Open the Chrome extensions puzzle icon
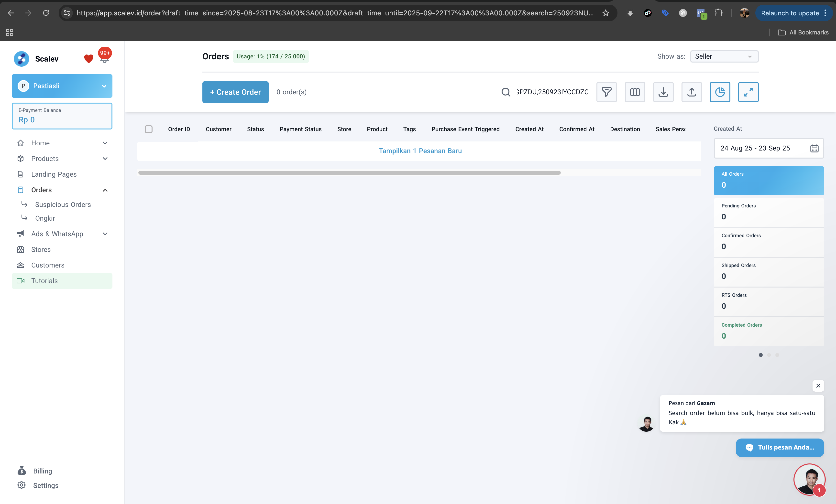 pyautogui.click(x=718, y=13)
